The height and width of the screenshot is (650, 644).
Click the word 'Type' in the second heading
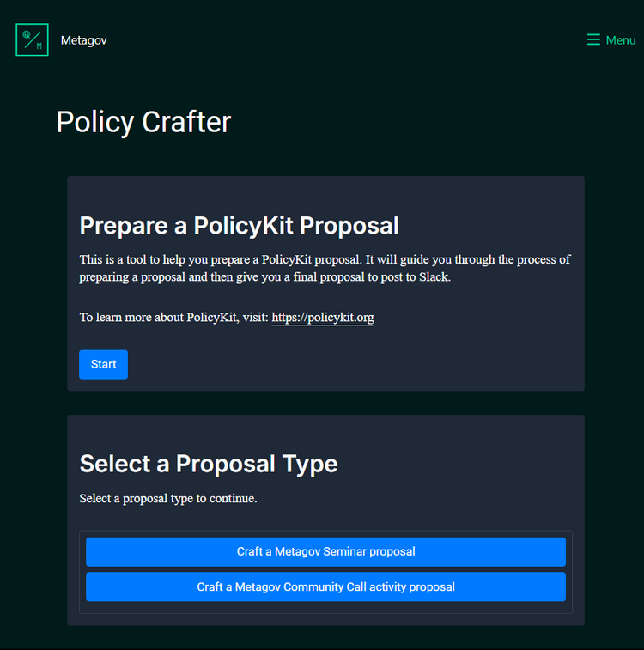click(x=312, y=464)
